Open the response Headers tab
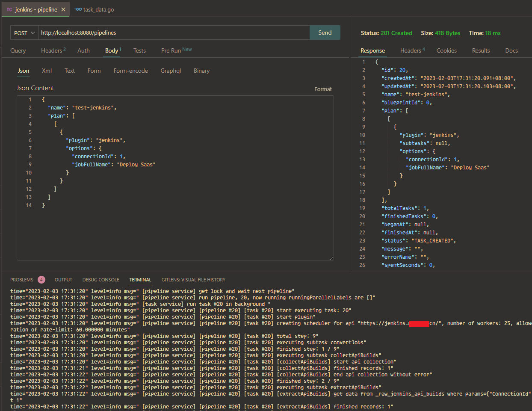 (x=412, y=50)
